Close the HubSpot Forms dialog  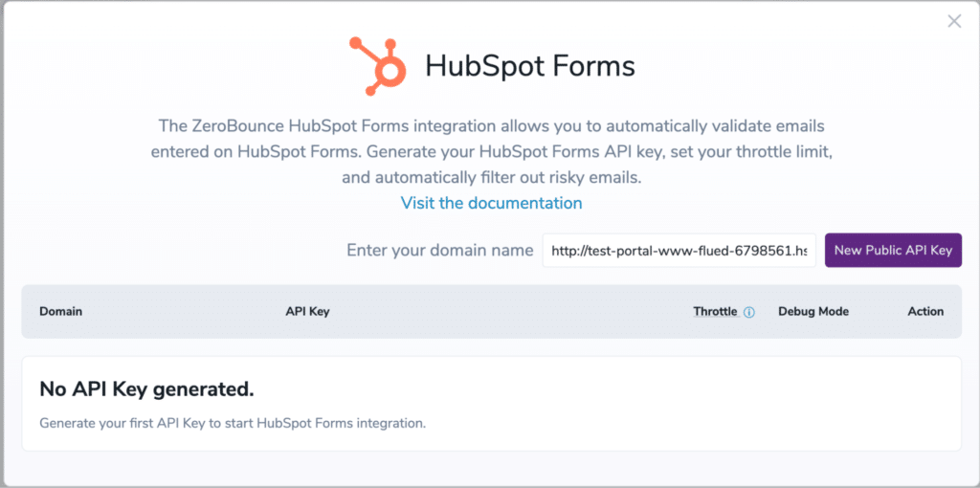pos(954,22)
